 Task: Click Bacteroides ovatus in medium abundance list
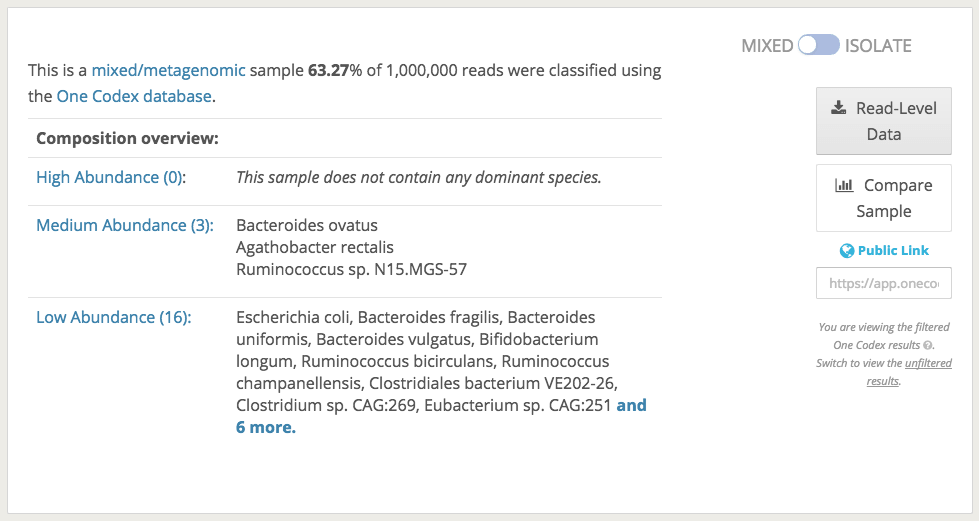(307, 225)
